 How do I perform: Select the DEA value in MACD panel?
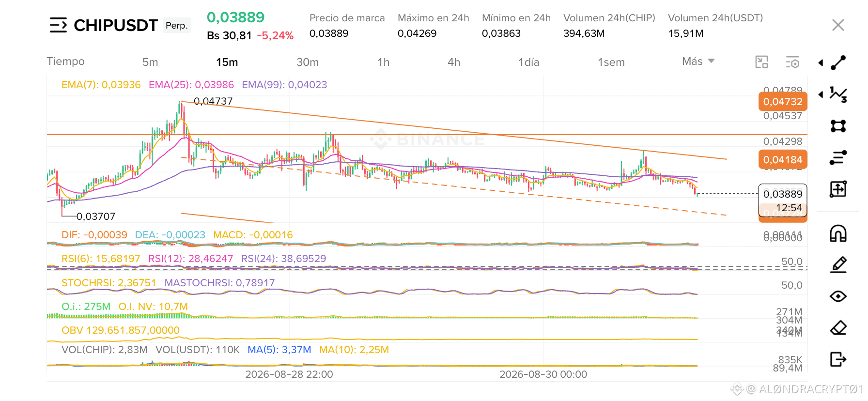tap(170, 235)
